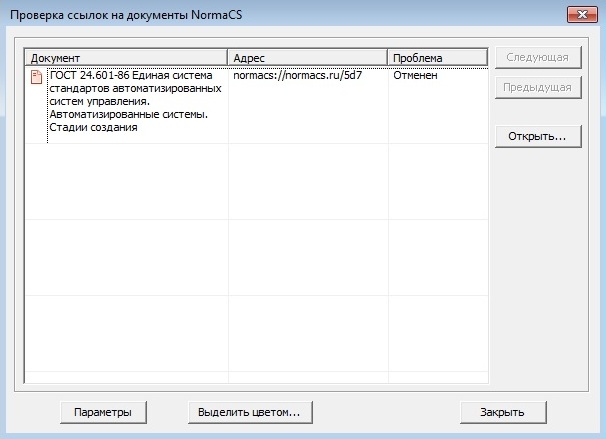Close the window with the red X button
This screenshot has width=606, height=439.
click(582, 15)
